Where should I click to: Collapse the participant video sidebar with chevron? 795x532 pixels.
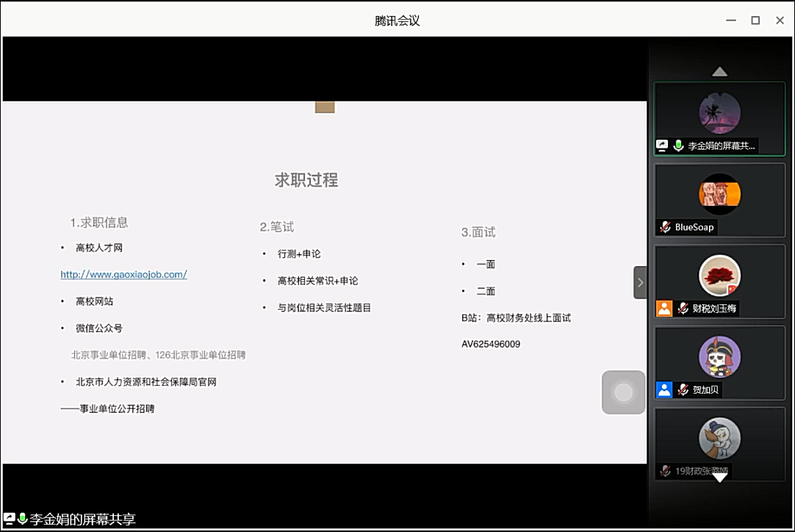point(640,282)
